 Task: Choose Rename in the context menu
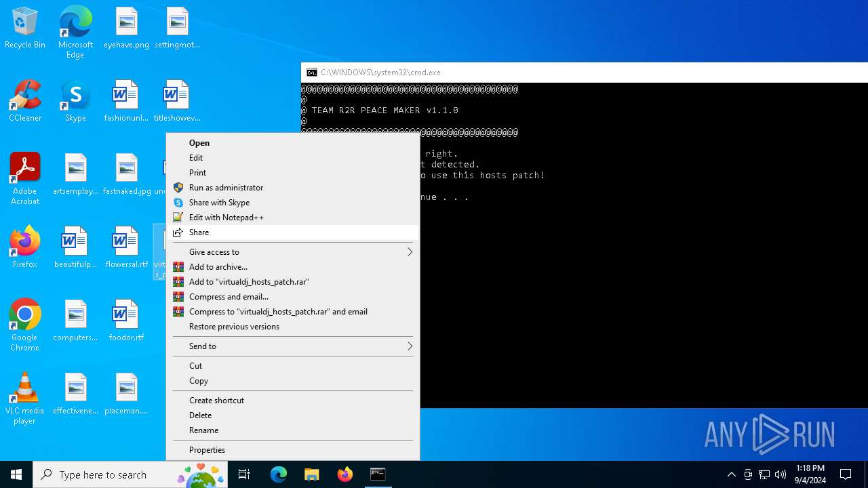coord(293,430)
